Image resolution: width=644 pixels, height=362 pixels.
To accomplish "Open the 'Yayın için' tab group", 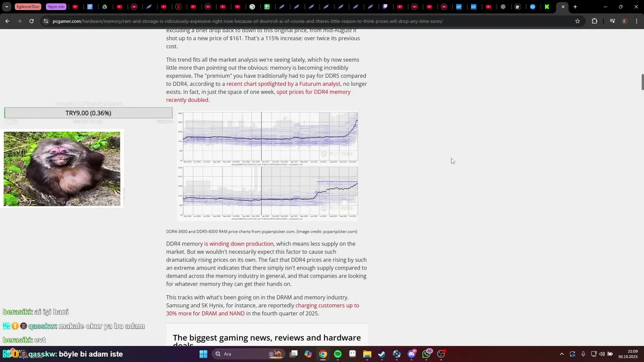I will [x=56, y=7].
